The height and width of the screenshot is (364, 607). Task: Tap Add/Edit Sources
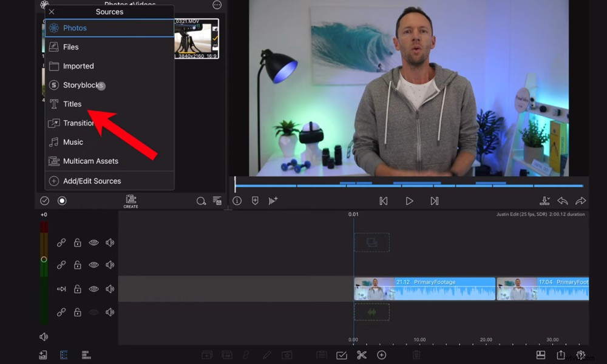(92, 180)
